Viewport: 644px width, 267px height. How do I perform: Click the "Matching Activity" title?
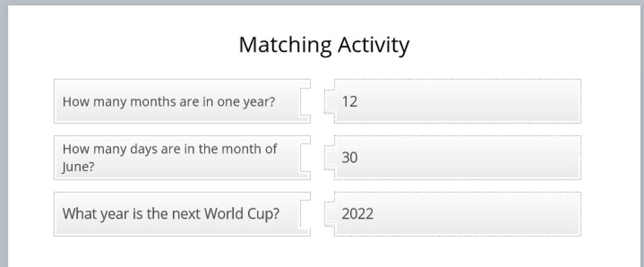324,44
